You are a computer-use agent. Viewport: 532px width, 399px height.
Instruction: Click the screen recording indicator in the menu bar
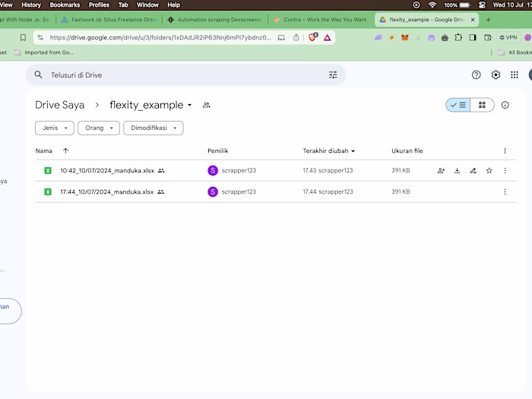pos(416,5)
